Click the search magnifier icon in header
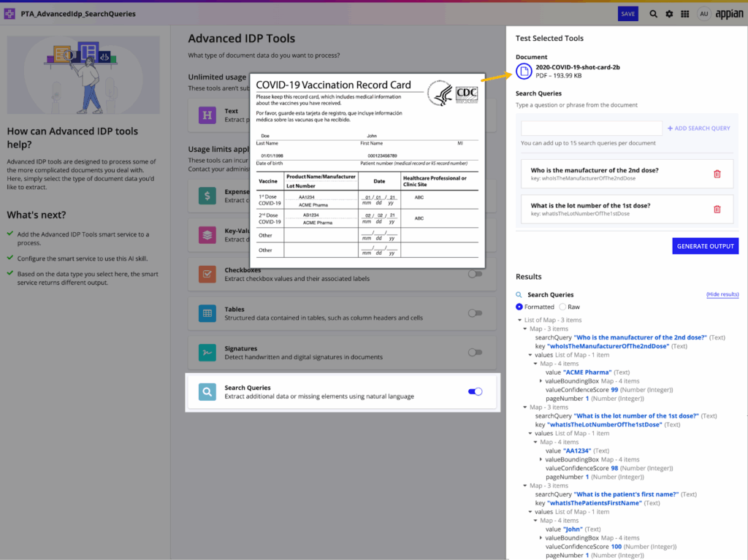Viewport: 748px width, 560px height. tap(653, 14)
